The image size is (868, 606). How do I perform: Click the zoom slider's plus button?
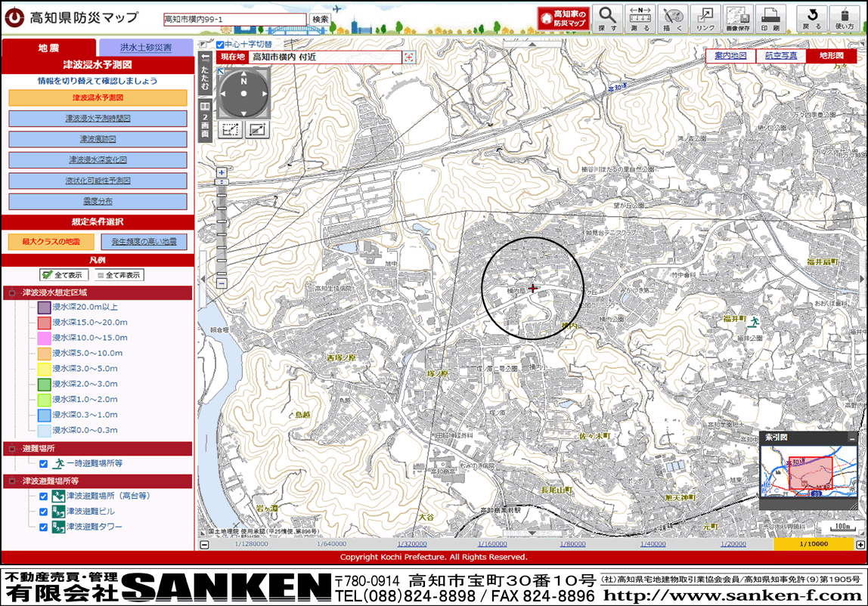coord(222,172)
